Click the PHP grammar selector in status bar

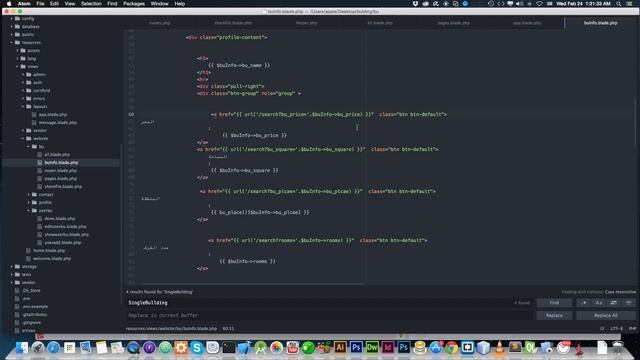(x=633, y=328)
